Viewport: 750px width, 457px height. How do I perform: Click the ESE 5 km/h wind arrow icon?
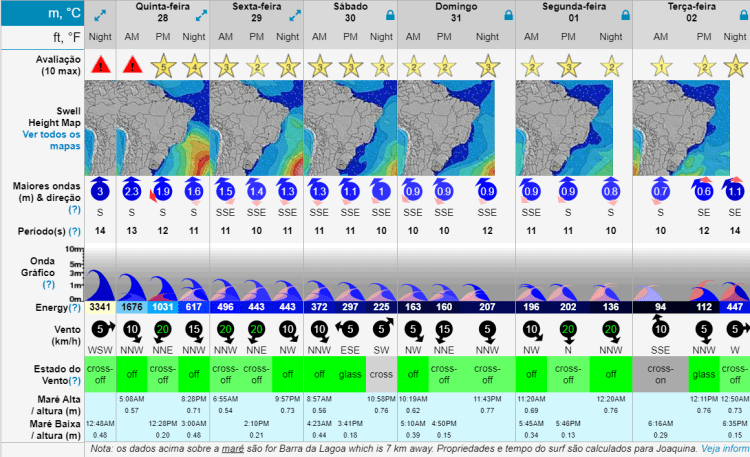[x=348, y=329]
